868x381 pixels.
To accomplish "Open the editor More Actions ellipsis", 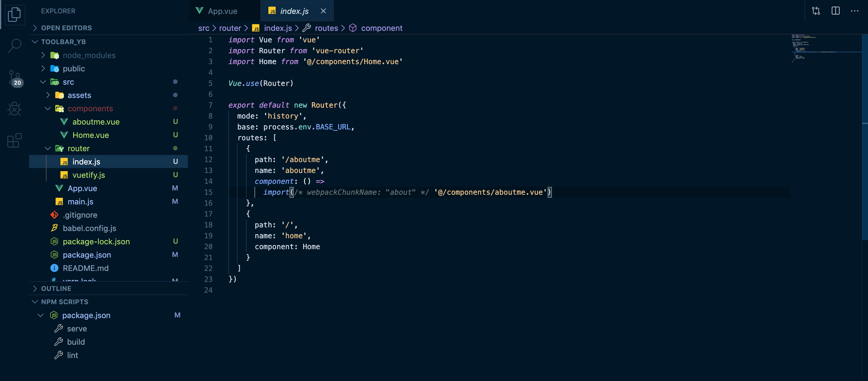I will (854, 11).
